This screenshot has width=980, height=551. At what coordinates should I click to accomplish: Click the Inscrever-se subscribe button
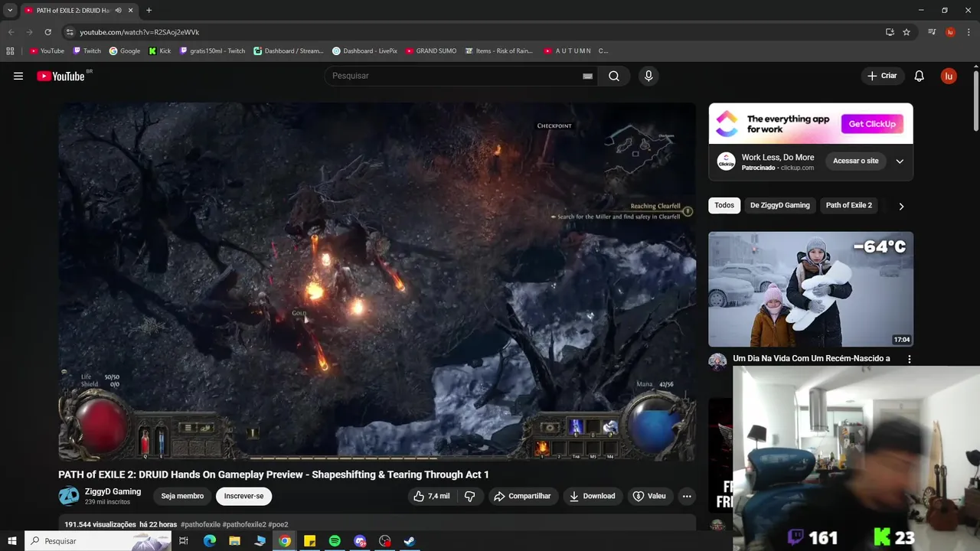coord(243,496)
